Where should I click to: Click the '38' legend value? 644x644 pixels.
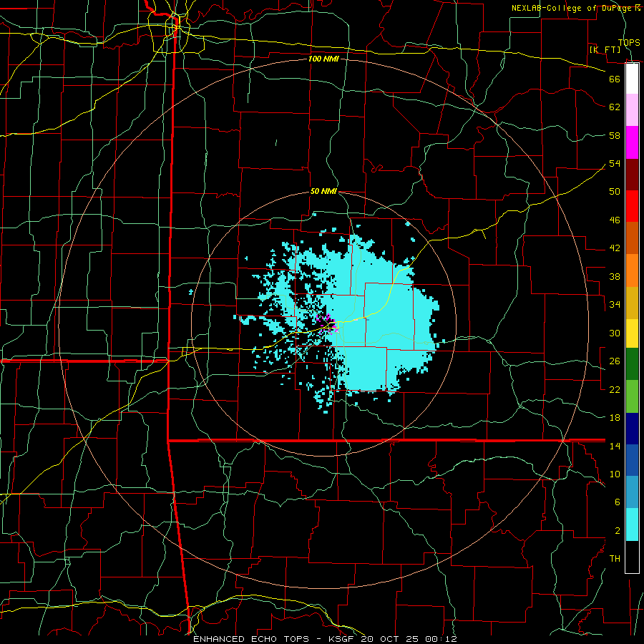(x=615, y=276)
